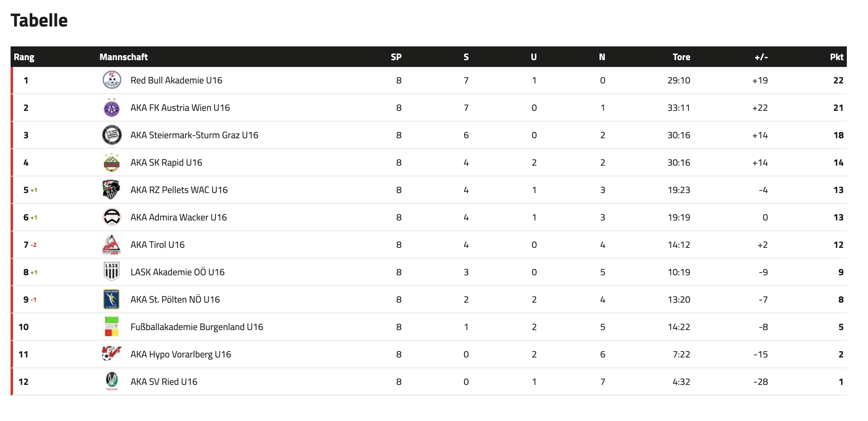Open the AKA SK Rapid U16 team link
The height and width of the screenshot is (421, 868).
pos(166,163)
